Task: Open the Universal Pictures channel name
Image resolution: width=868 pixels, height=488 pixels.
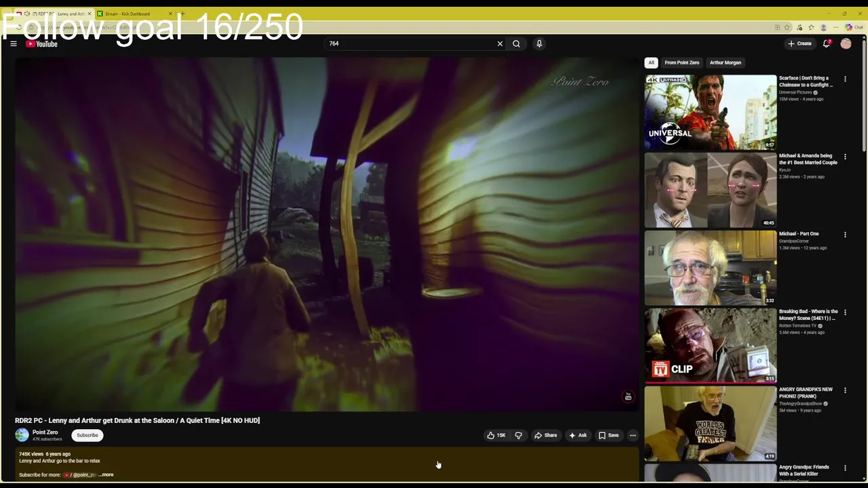Action: (x=795, y=92)
